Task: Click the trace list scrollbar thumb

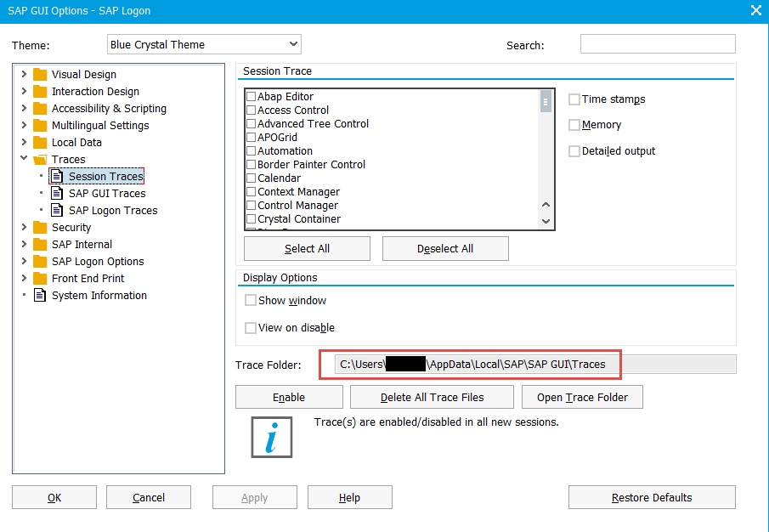Action: 546,102
